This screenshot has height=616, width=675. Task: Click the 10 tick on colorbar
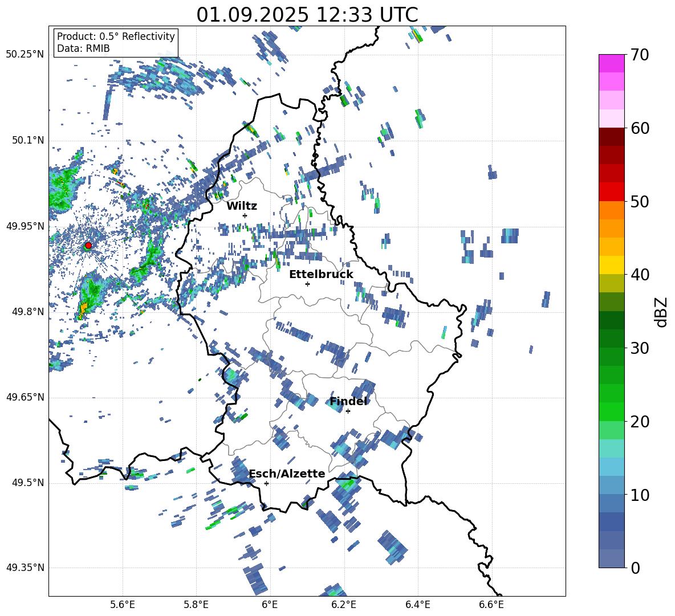pos(640,495)
